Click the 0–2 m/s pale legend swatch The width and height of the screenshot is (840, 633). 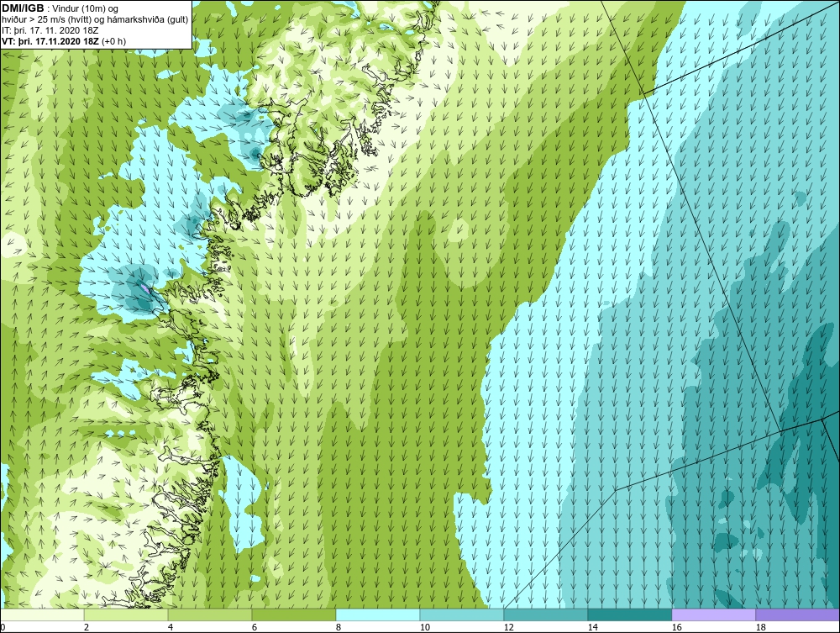(x=42, y=615)
